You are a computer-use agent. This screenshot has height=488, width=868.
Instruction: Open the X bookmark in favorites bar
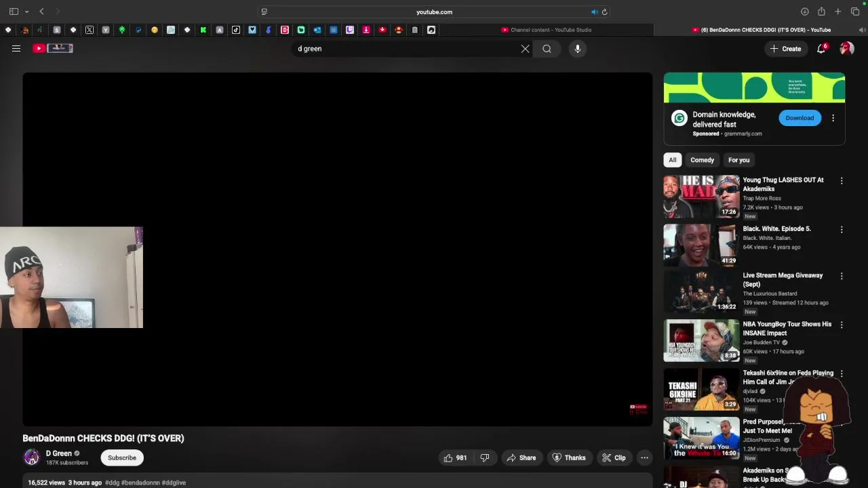(90, 30)
